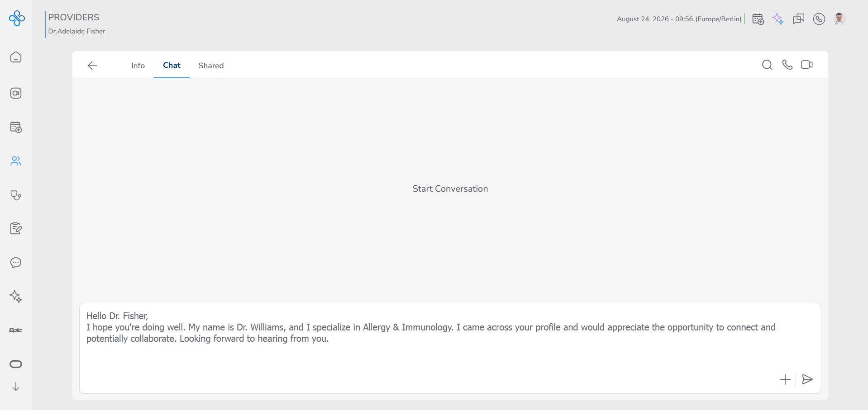Expand sidebar with the down arrow

click(x=16, y=387)
